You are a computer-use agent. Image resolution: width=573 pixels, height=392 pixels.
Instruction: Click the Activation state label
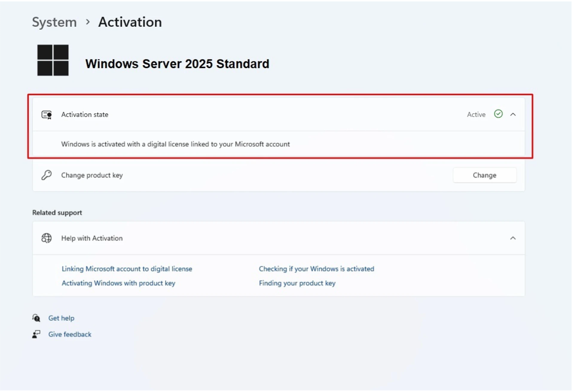[85, 114]
